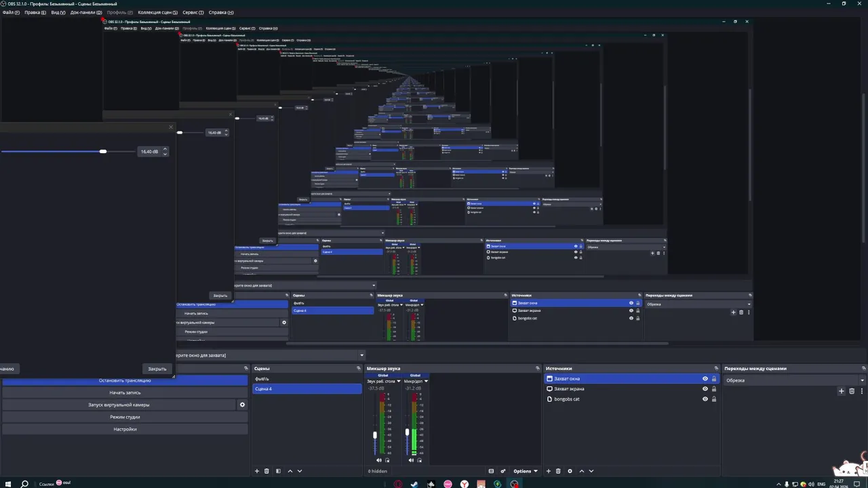Add a new source in Источники panel
The image size is (868, 488).
pos(549,471)
